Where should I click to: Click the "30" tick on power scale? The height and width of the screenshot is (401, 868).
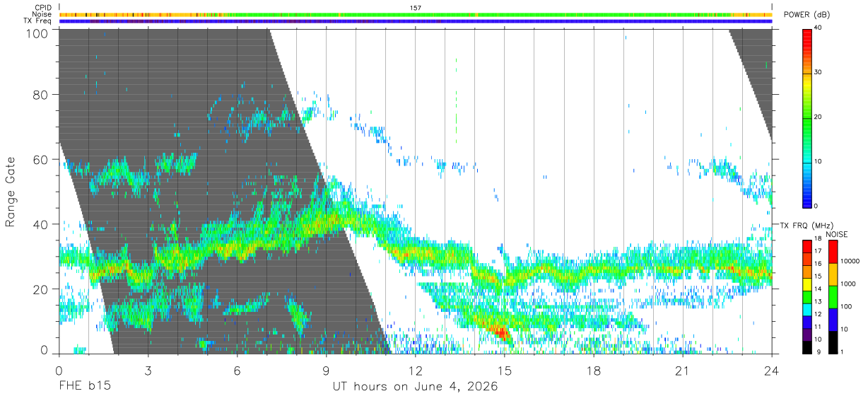tap(818, 73)
